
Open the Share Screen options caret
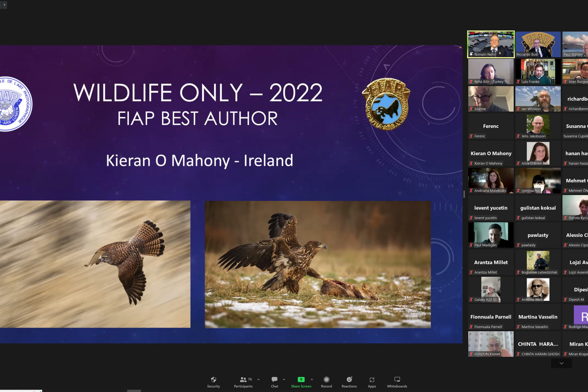(x=311, y=379)
